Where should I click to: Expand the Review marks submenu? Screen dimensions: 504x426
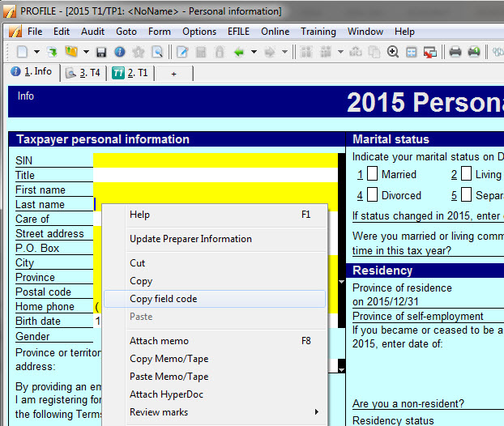[x=215, y=412]
